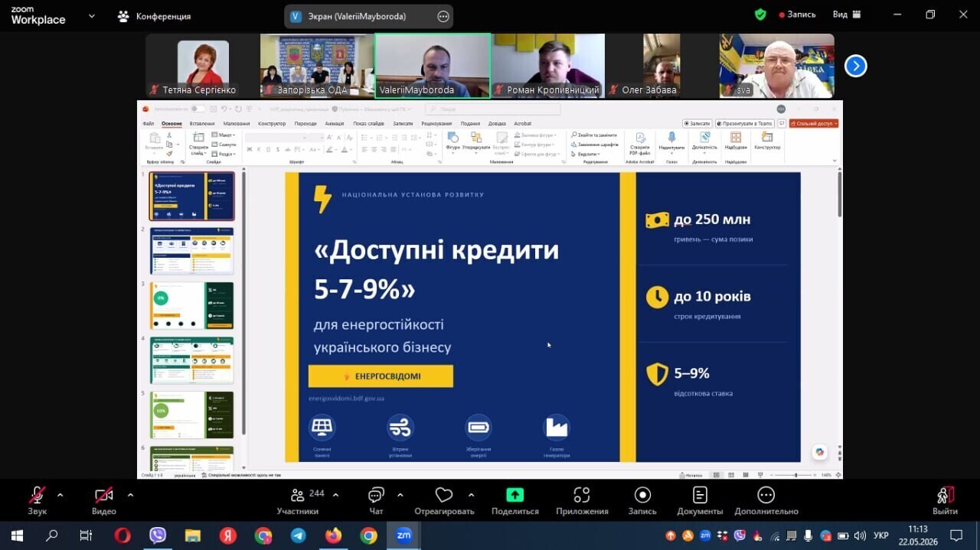This screenshot has height=550, width=980.
Task: Switch to the Рецензування ribbon tab
Action: [x=436, y=123]
